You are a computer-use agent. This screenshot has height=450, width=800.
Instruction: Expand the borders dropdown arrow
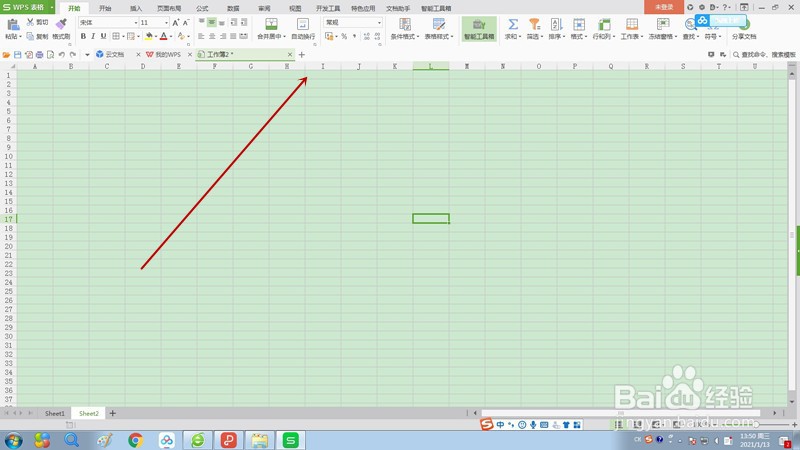[123, 37]
